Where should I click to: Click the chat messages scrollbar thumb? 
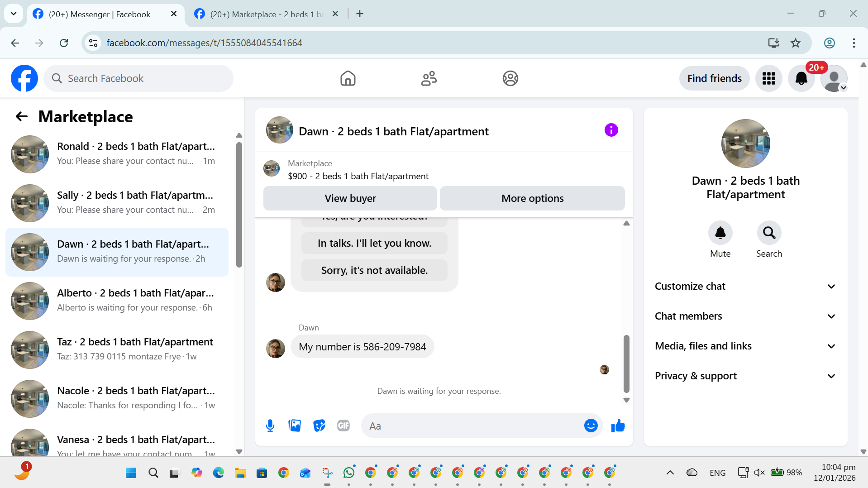coord(626,364)
